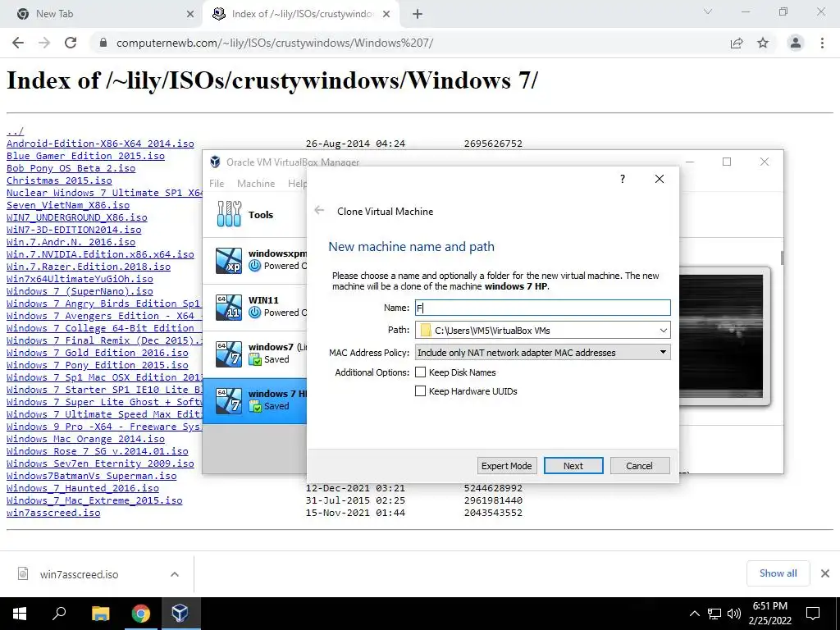Close the Index of /~lily tab
The width and height of the screenshot is (840, 630).
pyautogui.click(x=386, y=14)
